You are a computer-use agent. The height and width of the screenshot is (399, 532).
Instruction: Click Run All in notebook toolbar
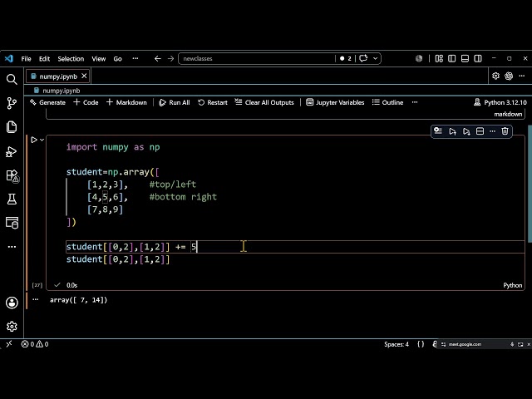click(175, 102)
